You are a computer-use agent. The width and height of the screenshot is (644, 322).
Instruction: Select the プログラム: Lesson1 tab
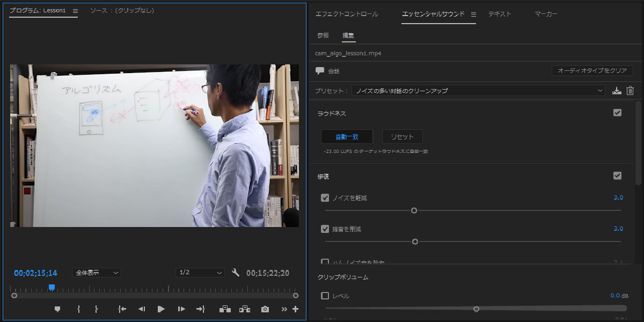[38, 11]
